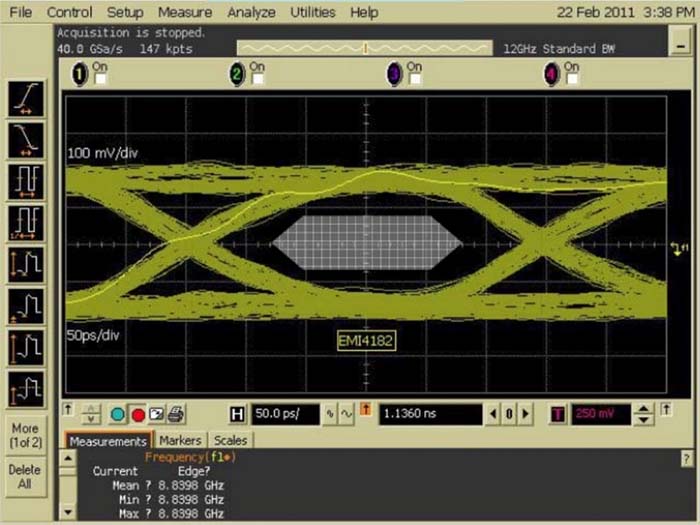Toggle channel 3 On checkbox
Image resolution: width=700 pixels, height=525 pixels.
[x=415, y=79]
